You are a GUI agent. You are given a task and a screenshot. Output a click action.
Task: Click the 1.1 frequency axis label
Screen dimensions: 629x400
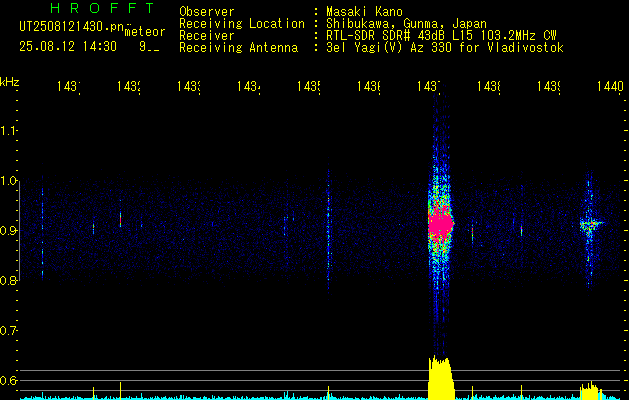pyautogui.click(x=8, y=130)
